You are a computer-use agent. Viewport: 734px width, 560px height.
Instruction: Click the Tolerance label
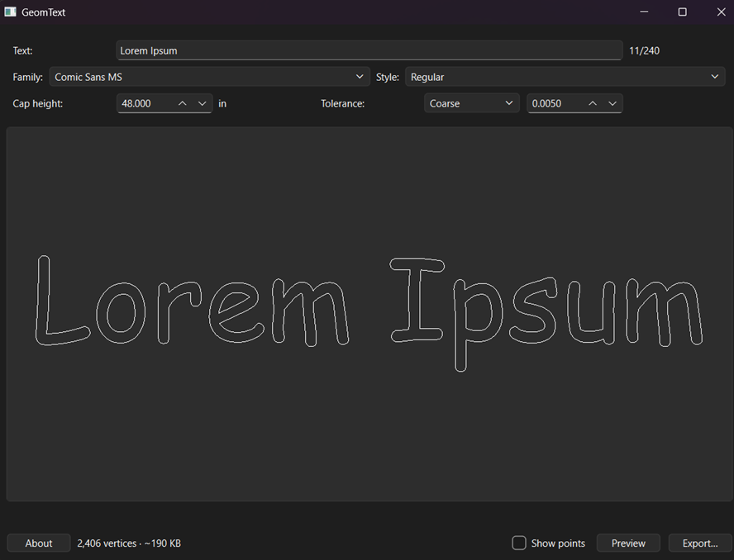pyautogui.click(x=343, y=103)
